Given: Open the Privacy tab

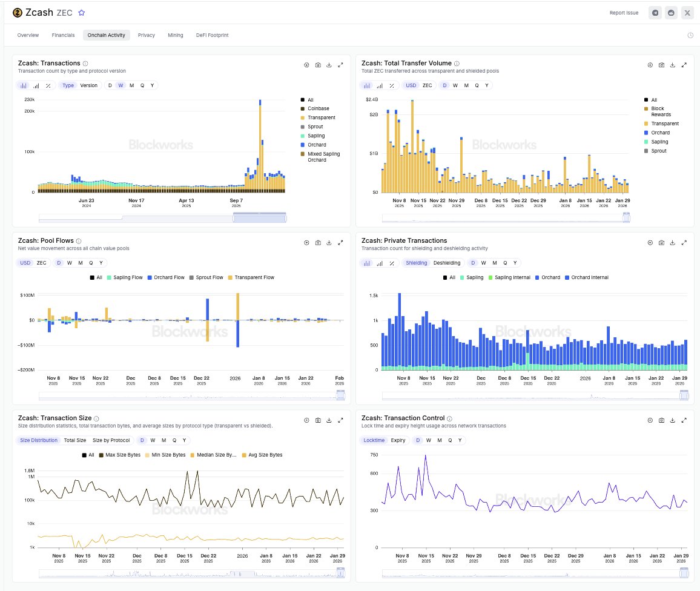Looking at the screenshot, I should pyautogui.click(x=147, y=35).
